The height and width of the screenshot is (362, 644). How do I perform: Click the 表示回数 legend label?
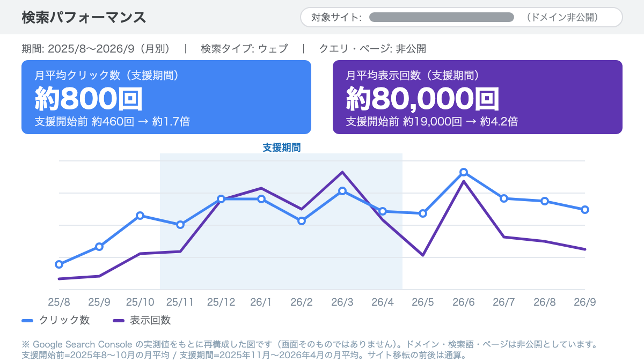click(x=151, y=321)
